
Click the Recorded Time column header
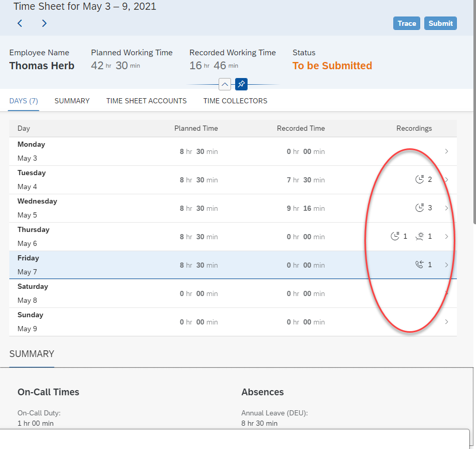click(x=301, y=129)
